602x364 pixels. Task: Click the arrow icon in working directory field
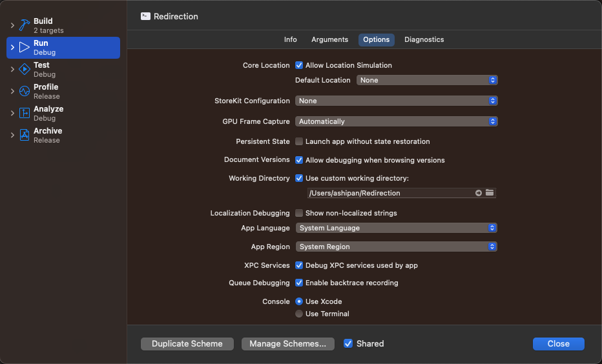coord(479,193)
